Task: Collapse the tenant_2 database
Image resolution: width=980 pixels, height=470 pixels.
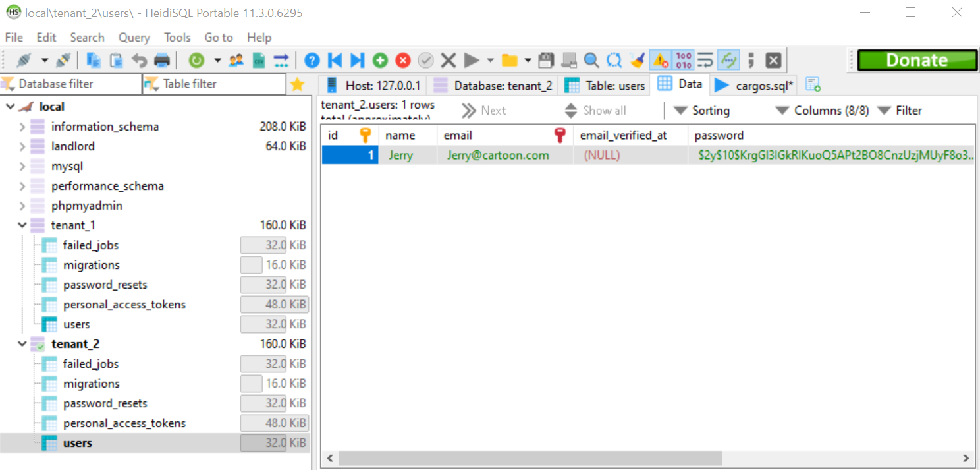Action: 22,344
